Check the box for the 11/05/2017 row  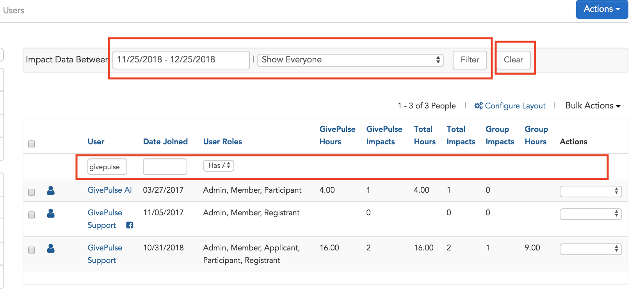click(x=32, y=215)
